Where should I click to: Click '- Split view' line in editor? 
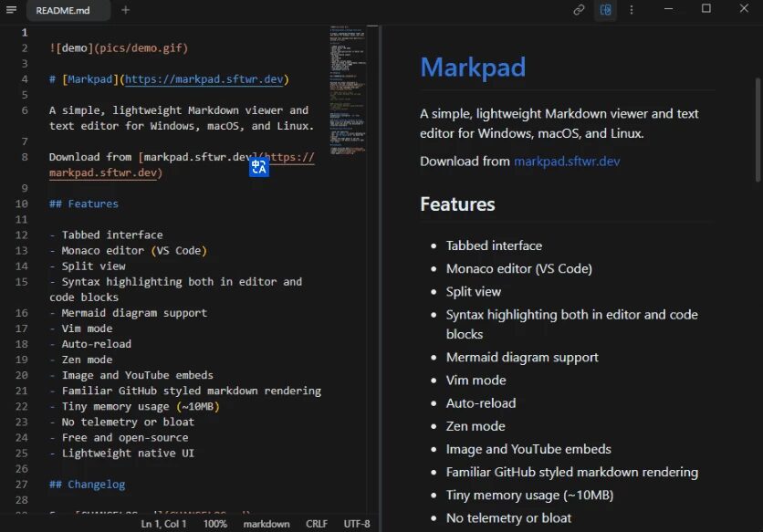(87, 266)
